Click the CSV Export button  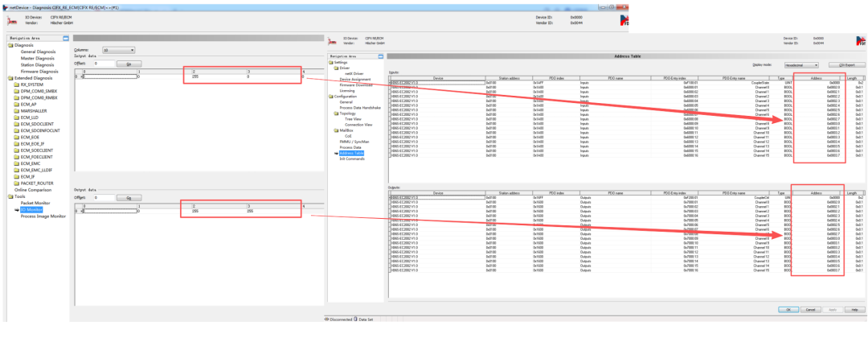[847, 65]
